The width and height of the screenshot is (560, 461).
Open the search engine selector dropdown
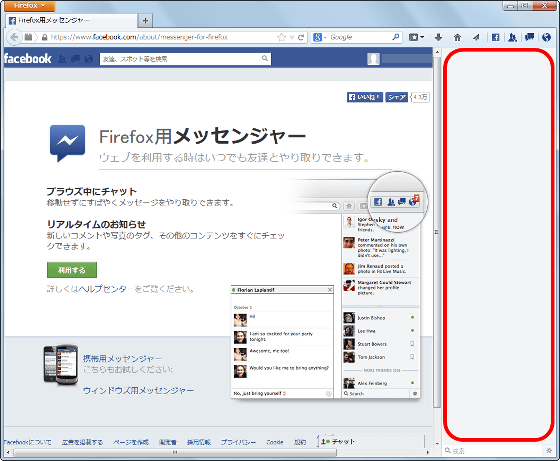point(319,37)
